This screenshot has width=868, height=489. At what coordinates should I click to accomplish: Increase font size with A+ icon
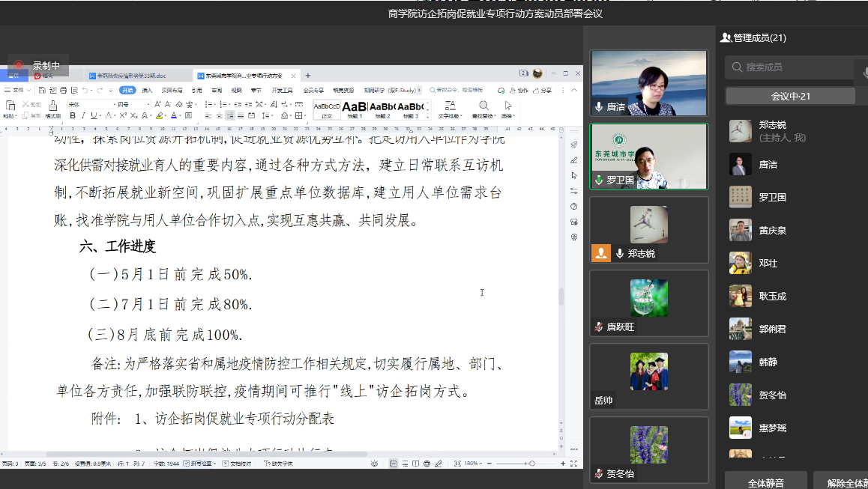157,104
